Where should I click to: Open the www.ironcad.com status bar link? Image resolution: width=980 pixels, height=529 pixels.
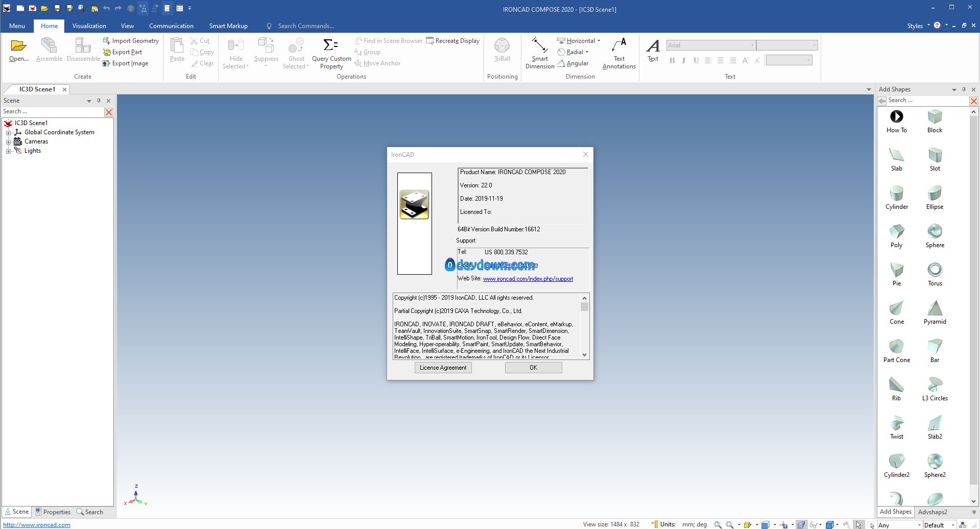point(37,525)
